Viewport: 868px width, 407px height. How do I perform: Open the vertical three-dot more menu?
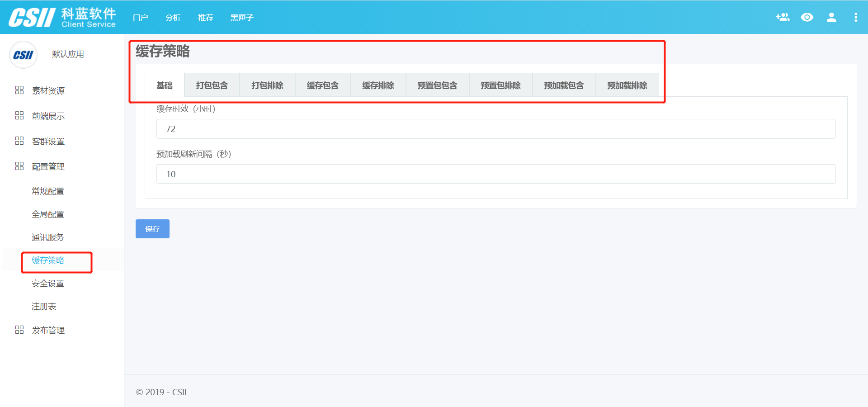tap(855, 17)
